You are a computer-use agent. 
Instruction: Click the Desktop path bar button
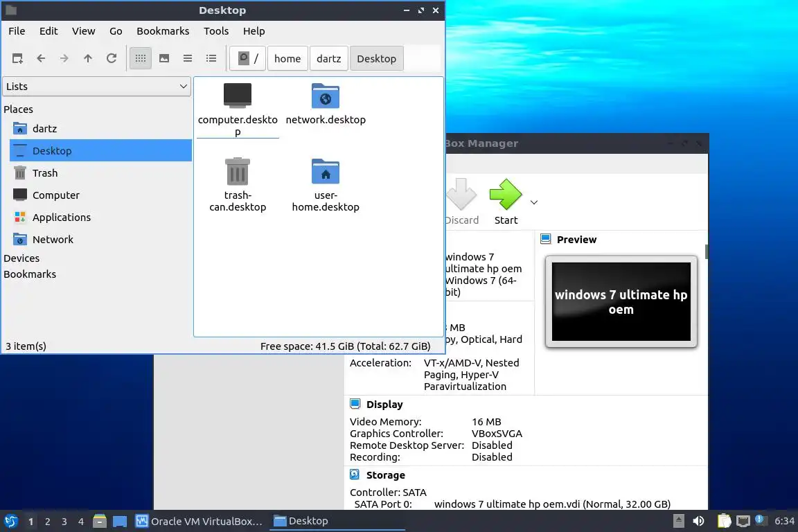coord(377,59)
